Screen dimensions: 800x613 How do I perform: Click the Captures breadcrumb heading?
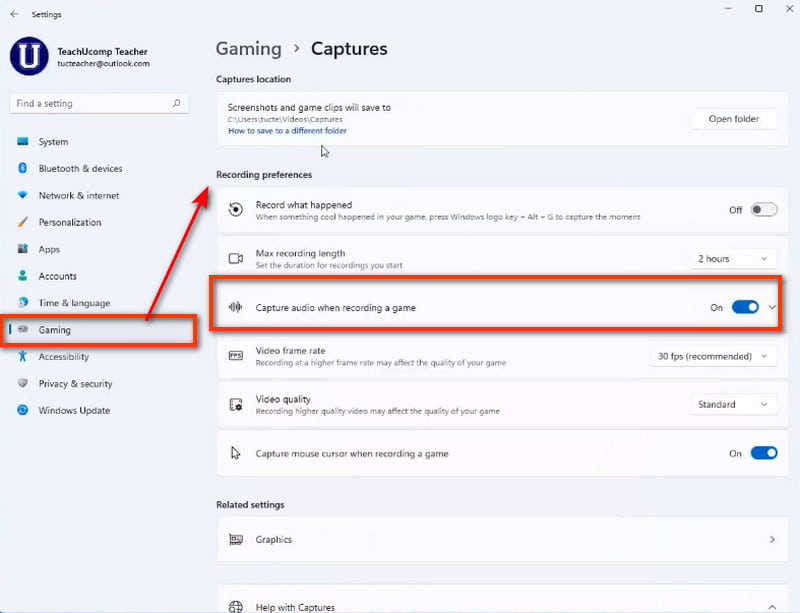click(349, 49)
